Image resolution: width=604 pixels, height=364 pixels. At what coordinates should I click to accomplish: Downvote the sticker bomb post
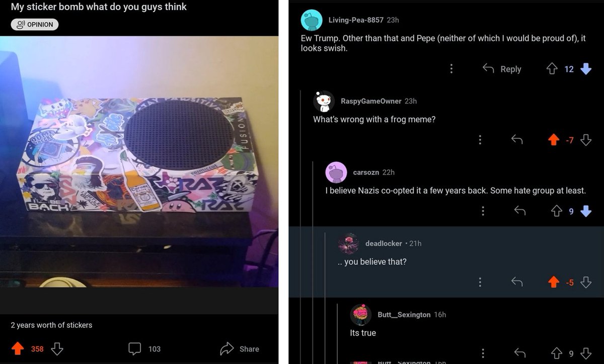pyautogui.click(x=57, y=348)
